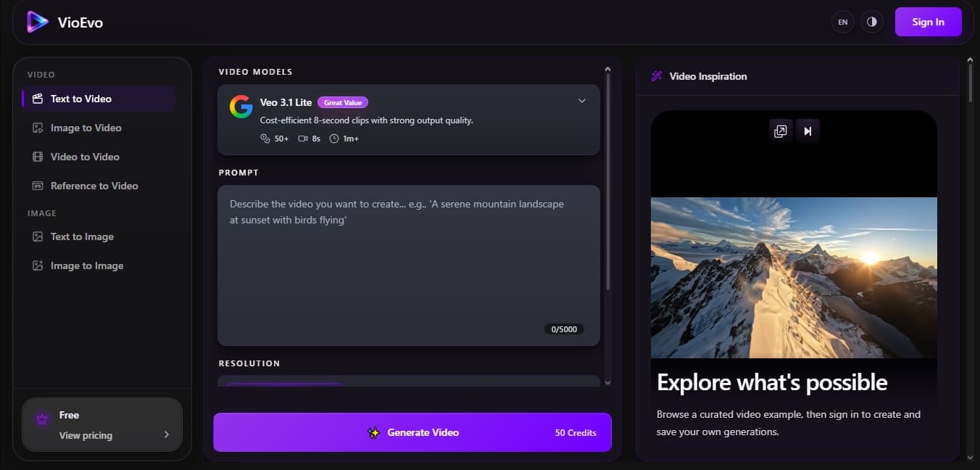The image size is (980, 470).
Task: Toggle the dark/light theme button
Action: pyautogui.click(x=872, y=22)
